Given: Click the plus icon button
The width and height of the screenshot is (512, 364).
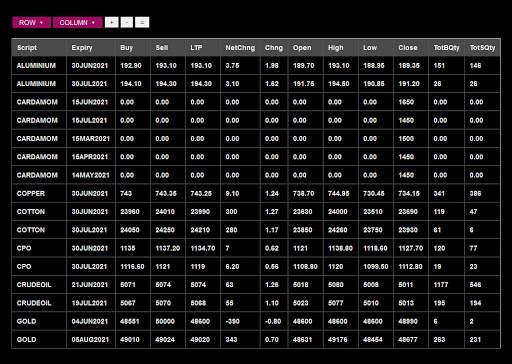Looking at the screenshot, I should (112, 22).
